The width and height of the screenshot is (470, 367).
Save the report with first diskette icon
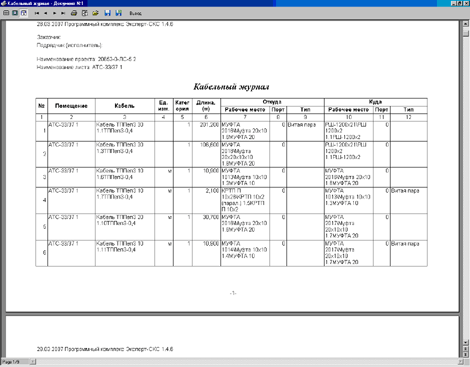(x=107, y=13)
